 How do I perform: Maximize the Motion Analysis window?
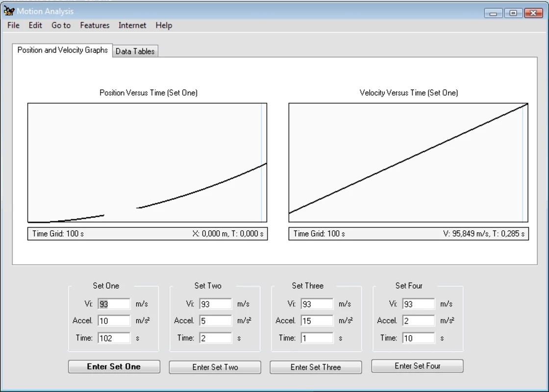(513, 13)
